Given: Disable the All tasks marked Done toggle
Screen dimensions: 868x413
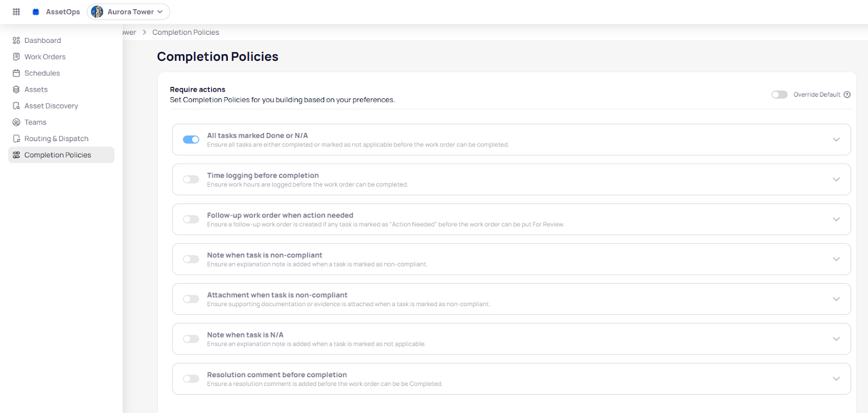Looking at the screenshot, I should point(191,139).
